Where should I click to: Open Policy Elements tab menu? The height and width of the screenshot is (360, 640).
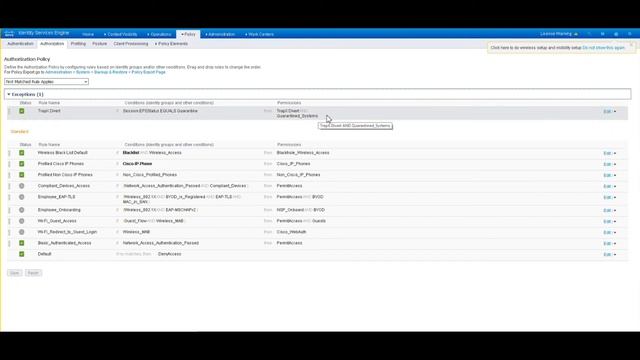click(171, 44)
